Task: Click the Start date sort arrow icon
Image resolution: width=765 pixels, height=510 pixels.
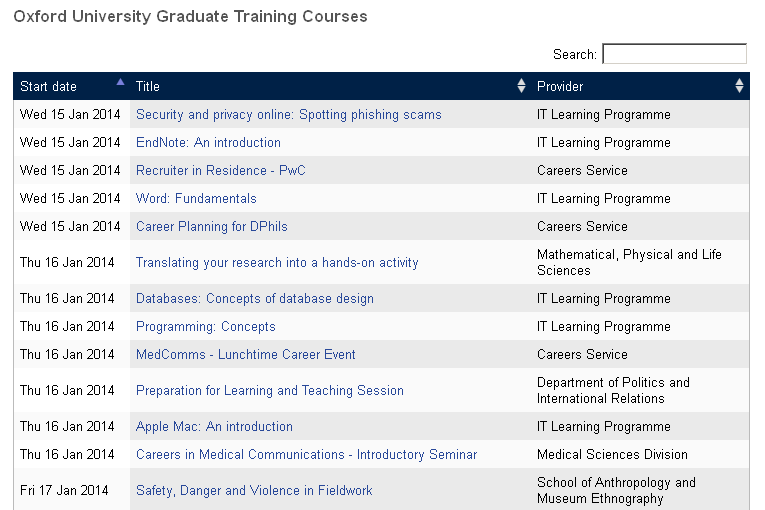Action: pyautogui.click(x=121, y=82)
